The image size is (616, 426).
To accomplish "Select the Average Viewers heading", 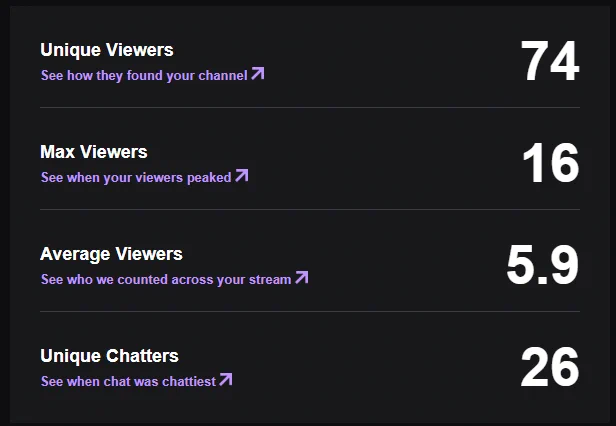I will [111, 254].
